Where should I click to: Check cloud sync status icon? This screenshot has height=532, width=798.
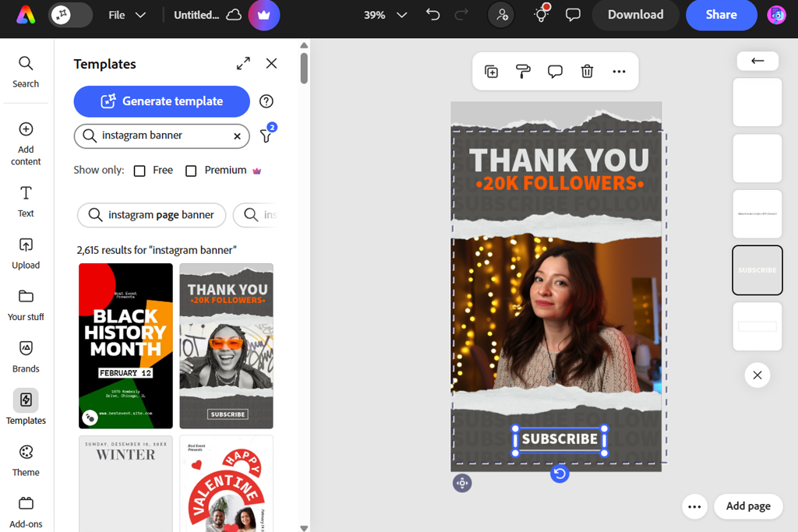[234, 16]
